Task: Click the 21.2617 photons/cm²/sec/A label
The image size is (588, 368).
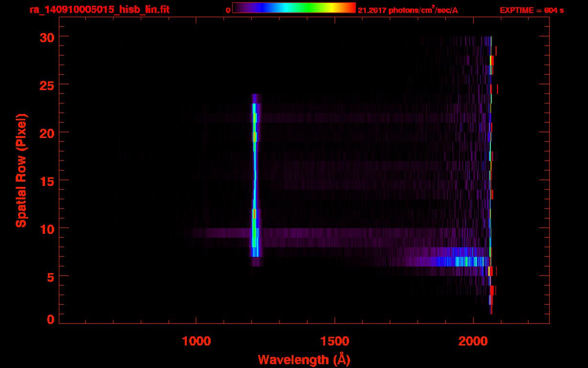Action: click(408, 10)
